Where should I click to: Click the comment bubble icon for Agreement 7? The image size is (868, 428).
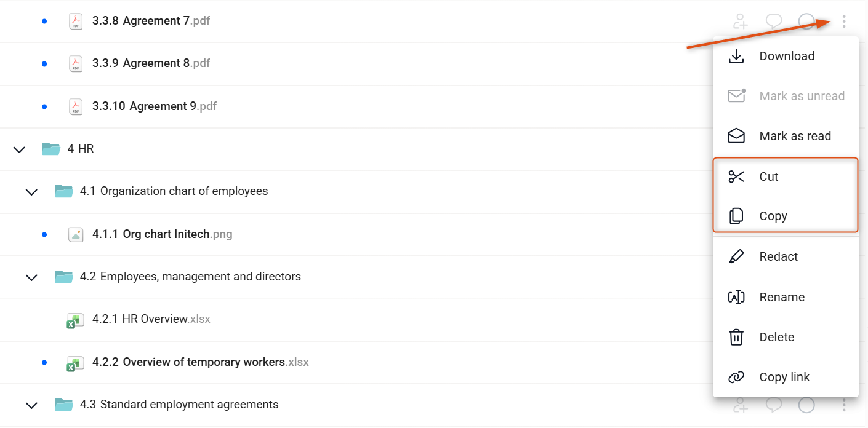point(774,22)
